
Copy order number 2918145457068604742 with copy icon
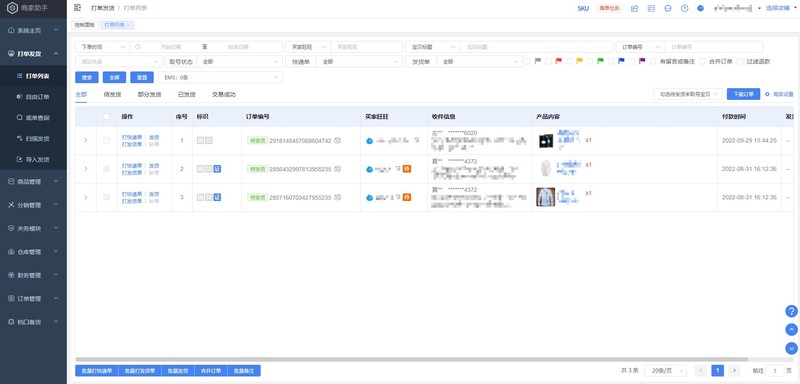pyautogui.click(x=337, y=140)
